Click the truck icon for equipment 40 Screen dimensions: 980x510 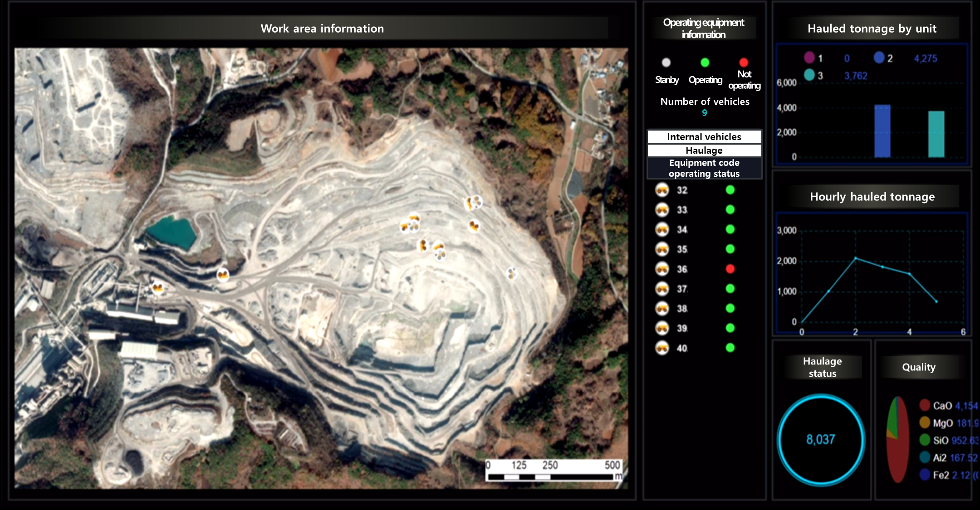click(x=662, y=348)
